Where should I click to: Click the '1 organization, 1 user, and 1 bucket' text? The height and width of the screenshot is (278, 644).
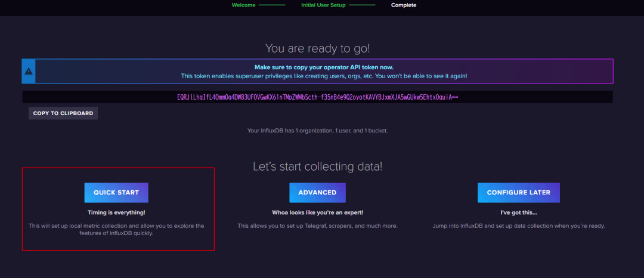coord(317,131)
